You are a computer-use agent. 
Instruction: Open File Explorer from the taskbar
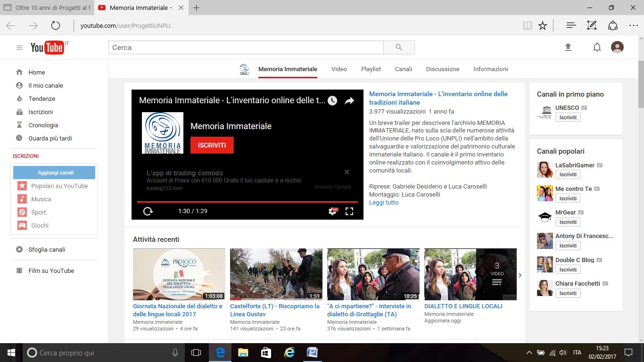point(243,353)
